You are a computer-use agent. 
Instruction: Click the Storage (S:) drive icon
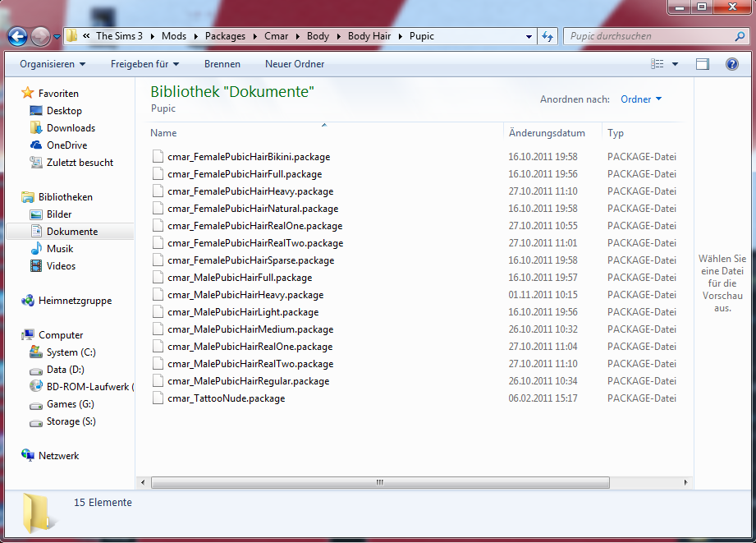(36, 423)
